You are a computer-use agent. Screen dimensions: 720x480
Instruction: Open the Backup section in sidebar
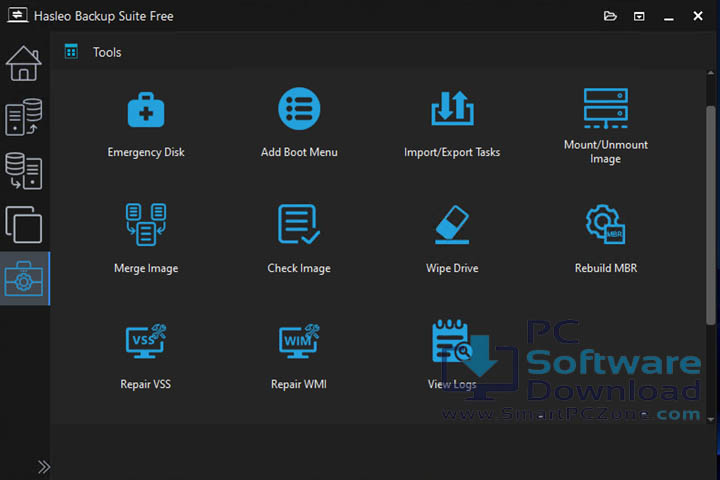pyautogui.click(x=23, y=117)
